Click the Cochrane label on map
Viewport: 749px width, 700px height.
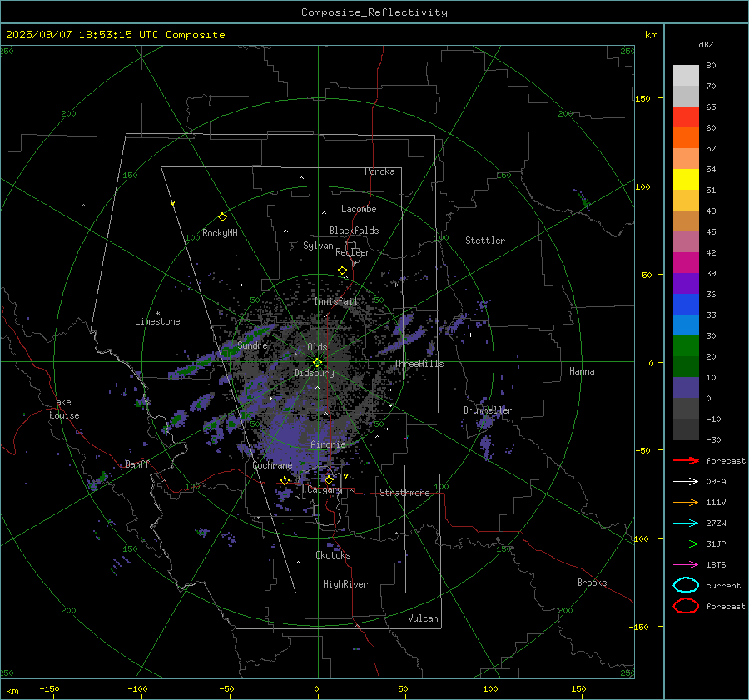(272, 465)
